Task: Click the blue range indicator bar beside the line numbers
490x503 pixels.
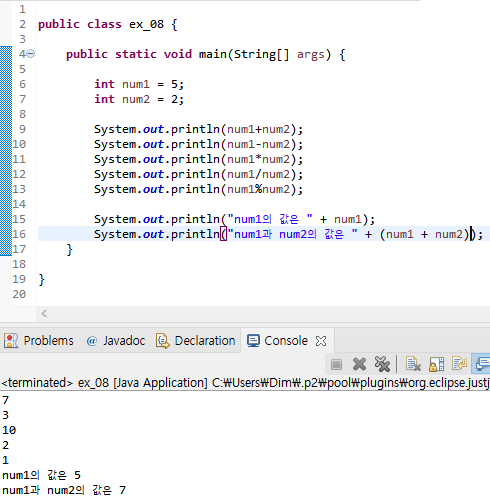Action: pos(6,151)
